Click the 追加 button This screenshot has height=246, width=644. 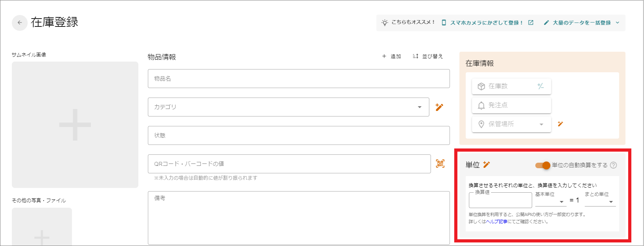click(391, 56)
